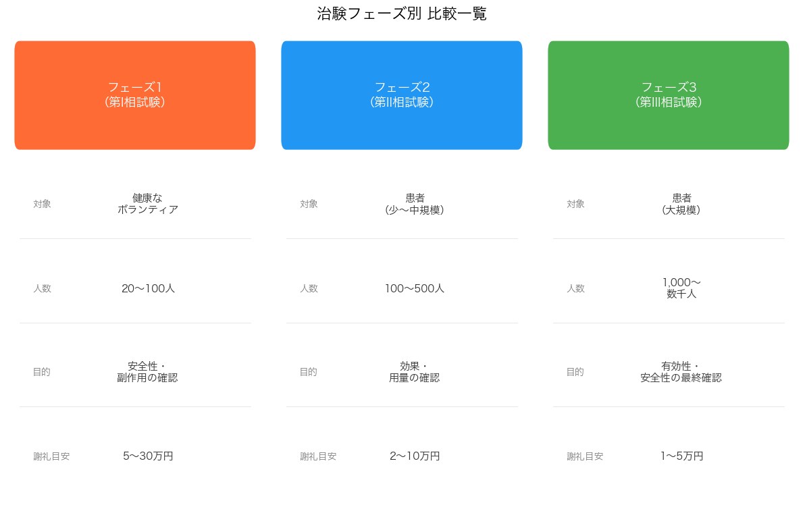Screen dimensions: 803x532
Task: Click 患者(大規模) value in Phase 3
Action: 681,204
